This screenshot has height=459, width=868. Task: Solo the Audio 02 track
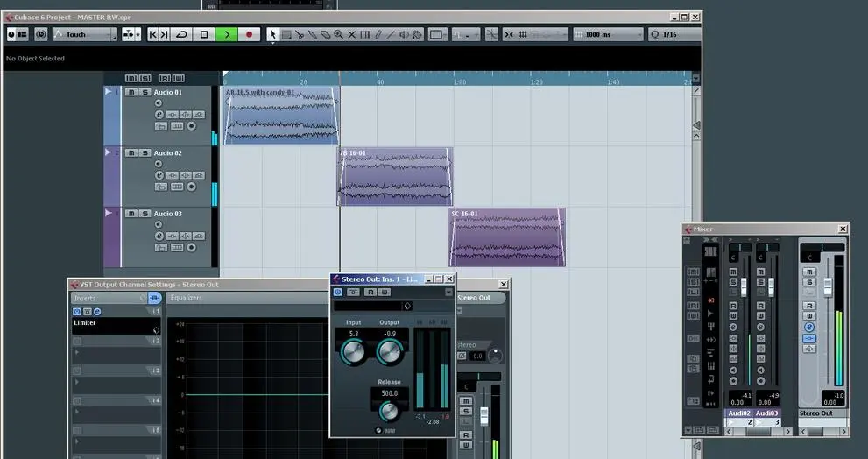point(145,152)
